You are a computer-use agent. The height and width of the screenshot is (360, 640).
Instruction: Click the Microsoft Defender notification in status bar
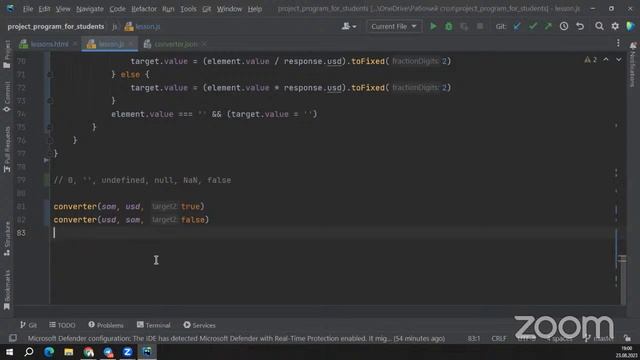pyautogui.click(x=236, y=338)
